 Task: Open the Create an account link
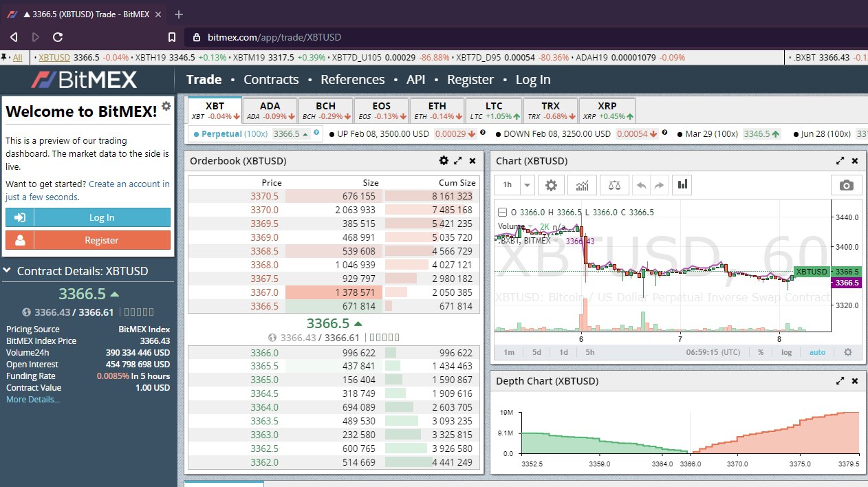coord(87,191)
